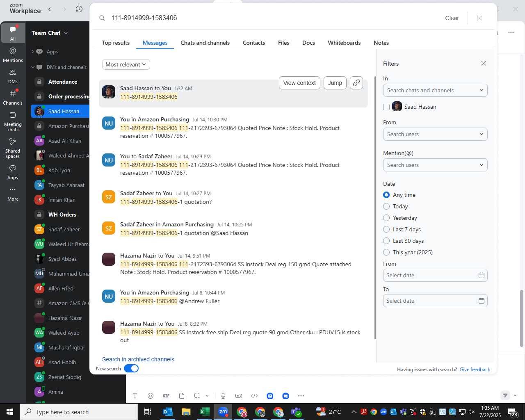The width and height of the screenshot is (525, 420).
Task: Go back with the navigation arrow
Action: click(x=50, y=9)
